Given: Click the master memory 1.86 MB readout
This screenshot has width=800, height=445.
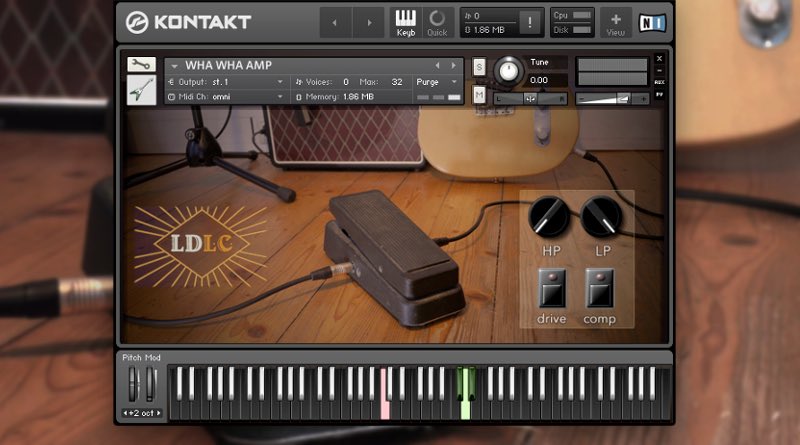Looking at the screenshot, I should (x=484, y=30).
